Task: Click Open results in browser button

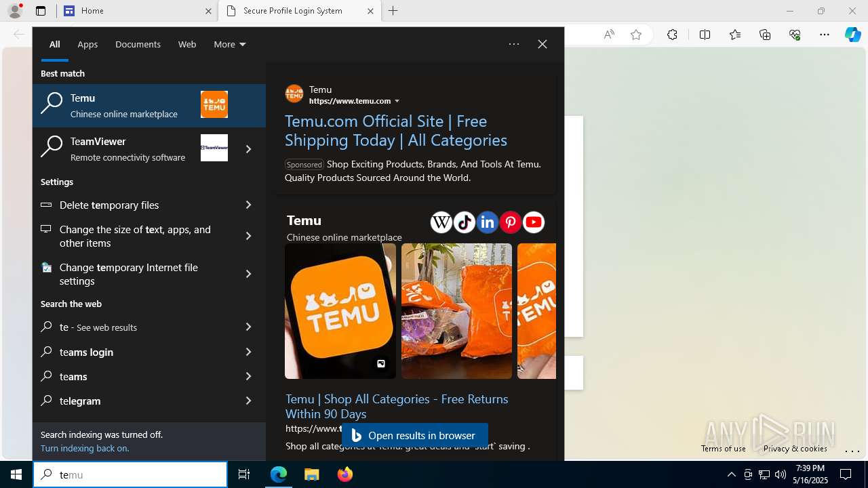Action: pos(415,435)
